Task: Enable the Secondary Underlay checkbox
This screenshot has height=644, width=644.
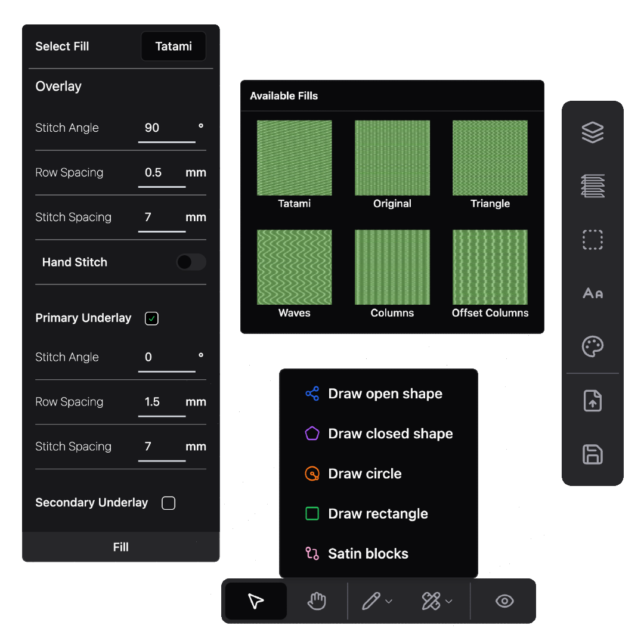Action: 169,503
